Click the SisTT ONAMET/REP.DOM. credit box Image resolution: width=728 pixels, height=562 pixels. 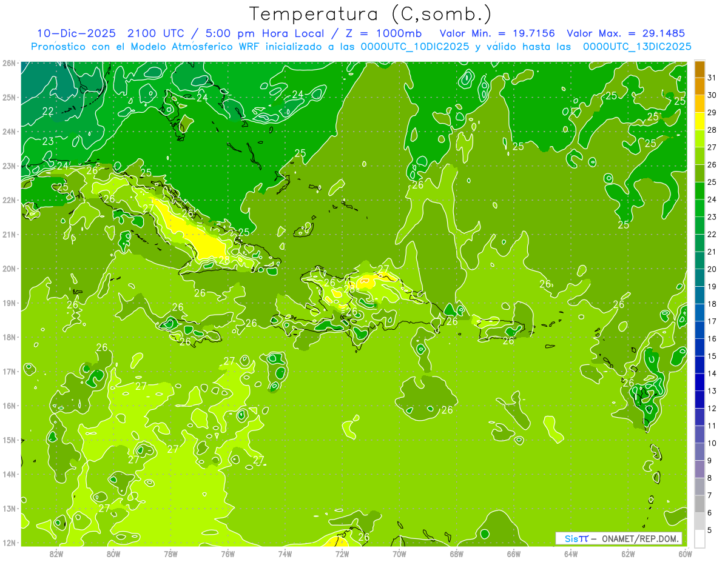pyautogui.click(x=618, y=538)
